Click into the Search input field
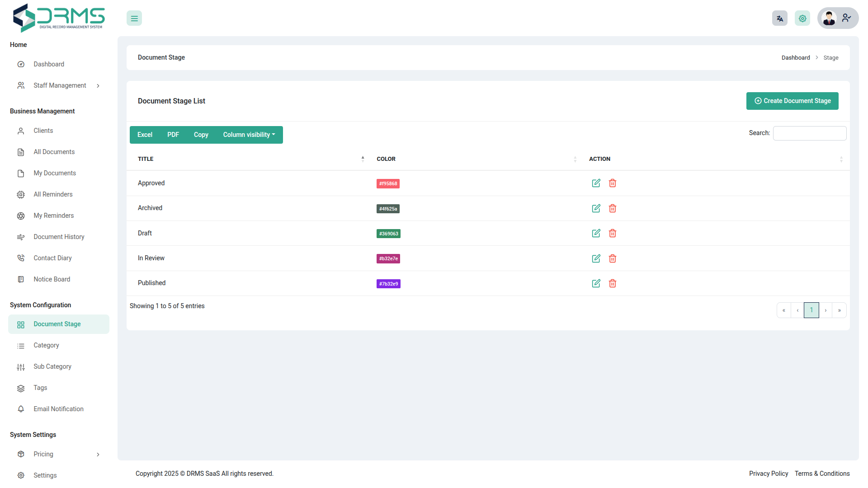The width and height of the screenshot is (868, 488). click(x=809, y=133)
